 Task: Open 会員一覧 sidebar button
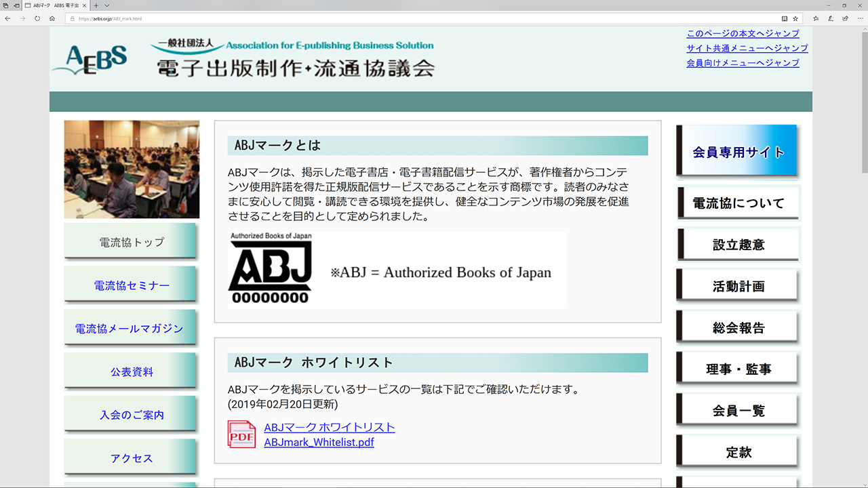coord(738,410)
